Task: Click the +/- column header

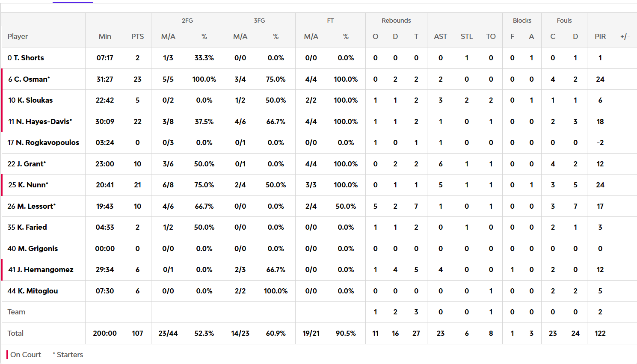Action: [x=625, y=36]
